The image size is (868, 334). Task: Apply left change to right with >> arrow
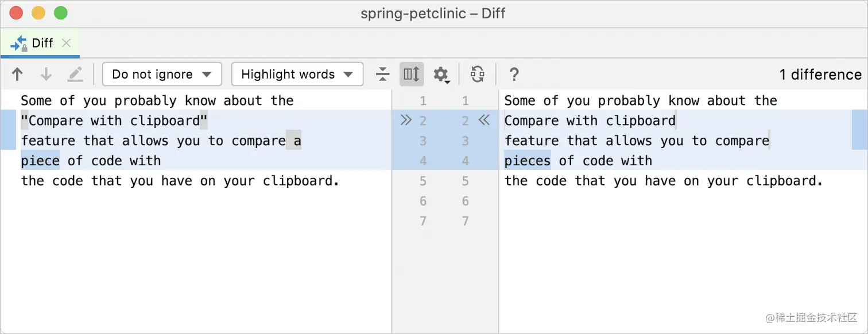tap(406, 121)
